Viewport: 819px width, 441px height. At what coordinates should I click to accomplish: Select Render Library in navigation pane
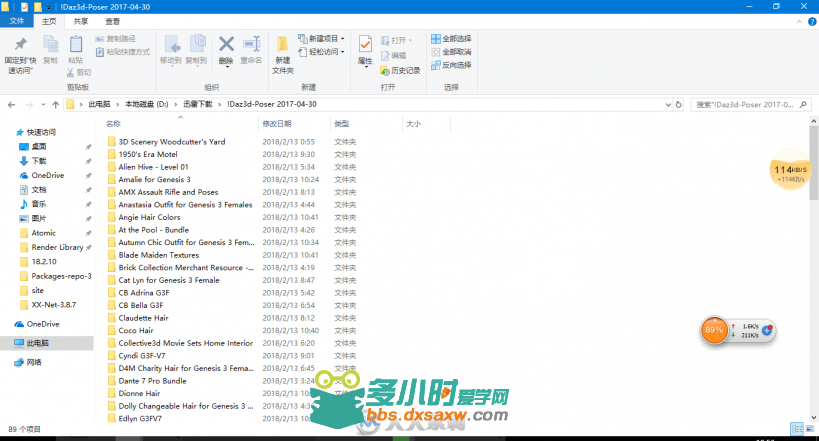57,247
